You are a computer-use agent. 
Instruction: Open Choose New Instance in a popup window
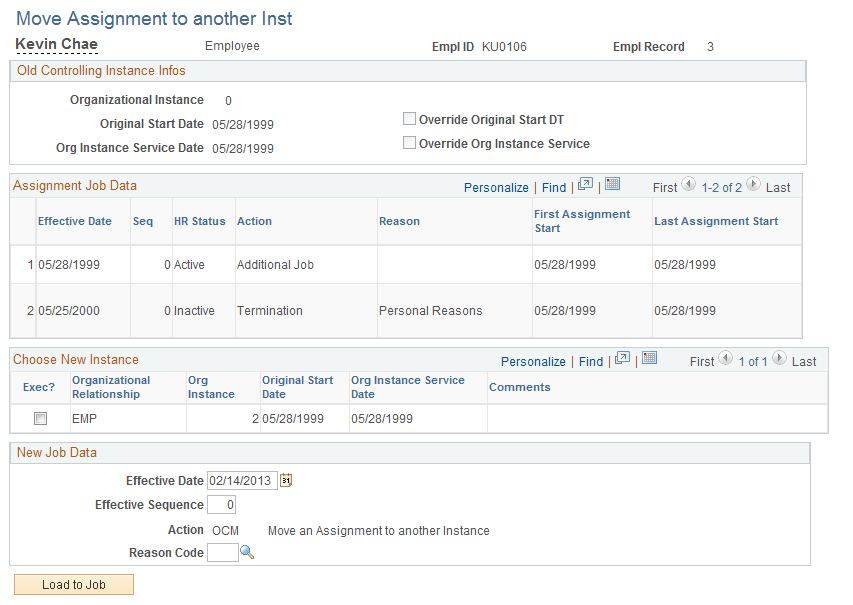click(622, 362)
